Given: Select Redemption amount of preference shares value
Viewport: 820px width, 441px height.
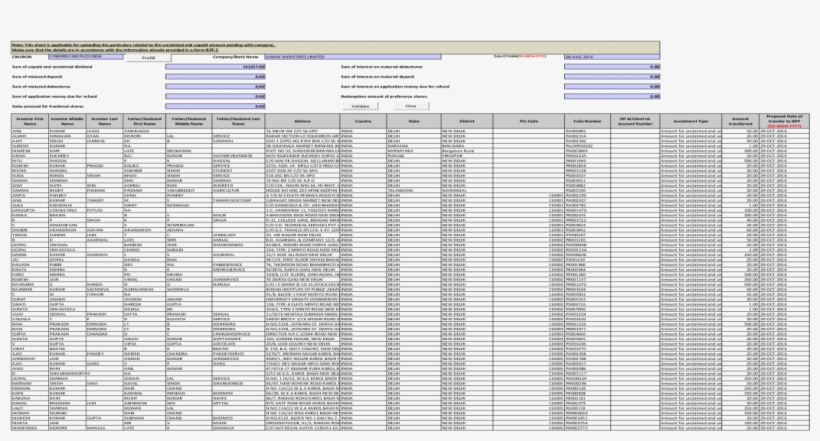Looking at the screenshot, I should [x=612, y=97].
